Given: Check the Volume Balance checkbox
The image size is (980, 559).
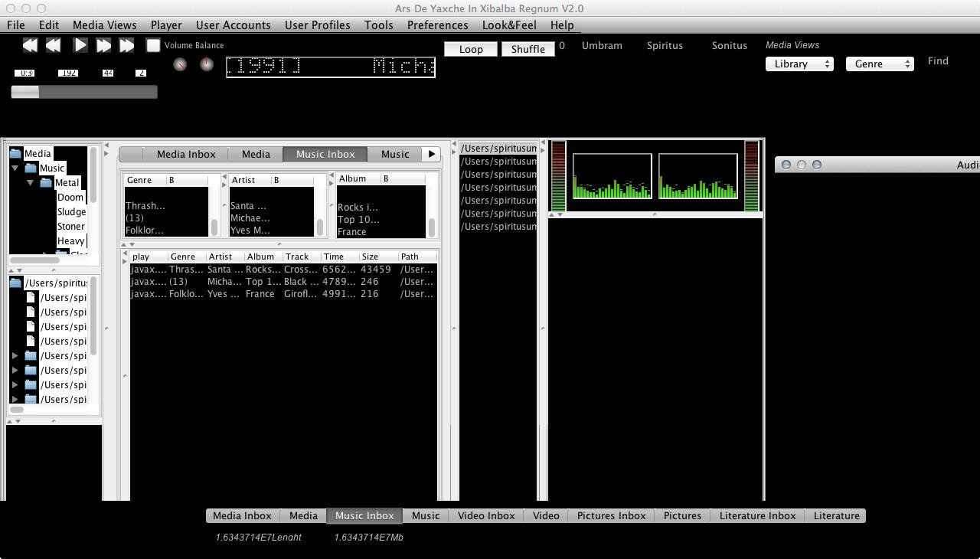Looking at the screenshot, I should (x=153, y=45).
